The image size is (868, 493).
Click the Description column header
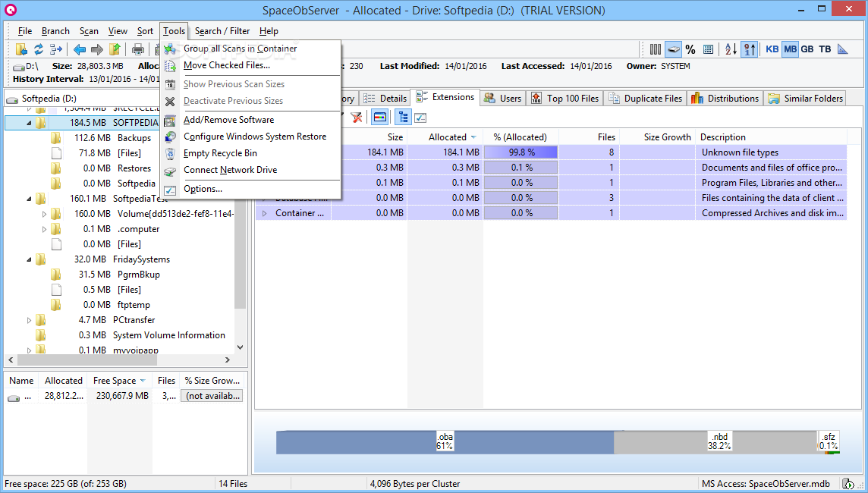771,137
